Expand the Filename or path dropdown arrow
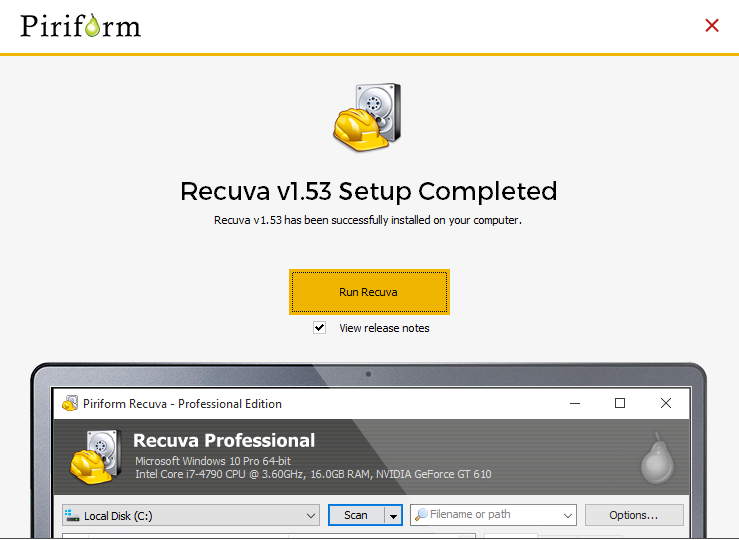Viewport: 739px width, 540px height. pyautogui.click(x=568, y=515)
